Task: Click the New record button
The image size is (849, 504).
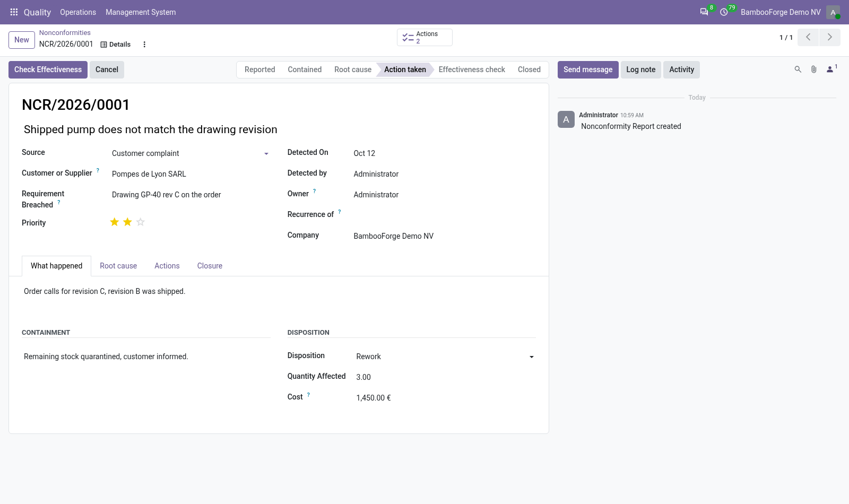Action: (x=22, y=40)
